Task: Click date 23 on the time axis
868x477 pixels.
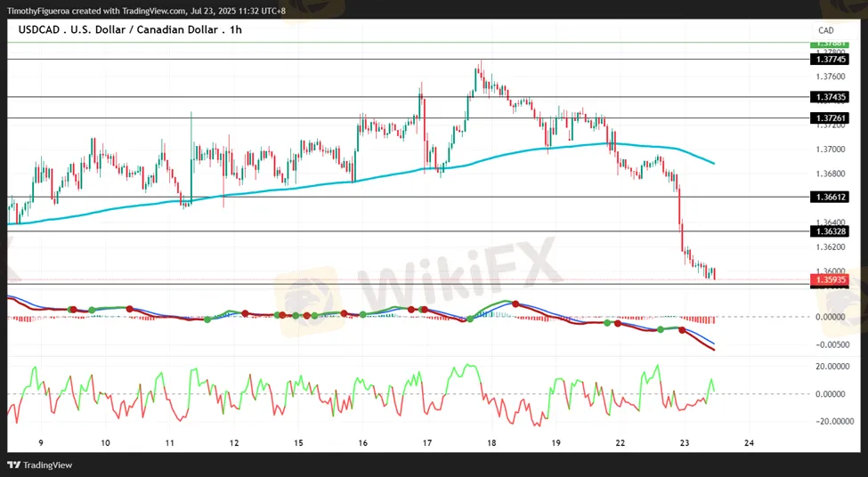Action: pyautogui.click(x=685, y=443)
